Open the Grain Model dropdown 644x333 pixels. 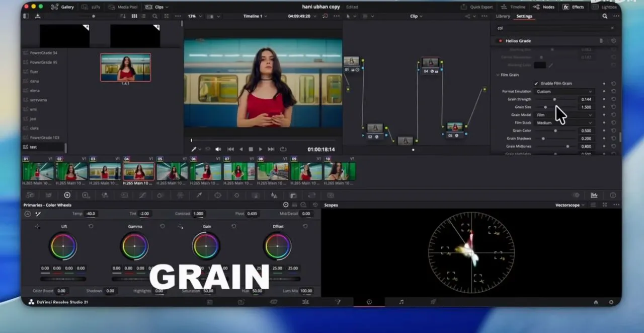coord(564,115)
